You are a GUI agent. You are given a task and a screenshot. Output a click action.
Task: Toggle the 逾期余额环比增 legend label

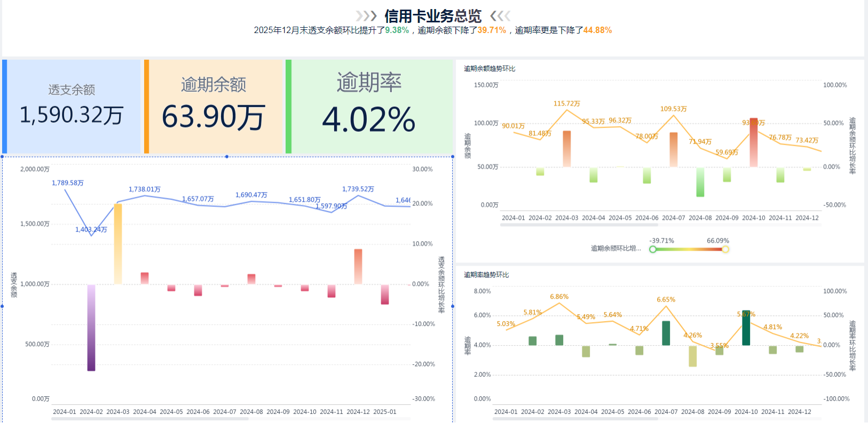click(x=616, y=249)
